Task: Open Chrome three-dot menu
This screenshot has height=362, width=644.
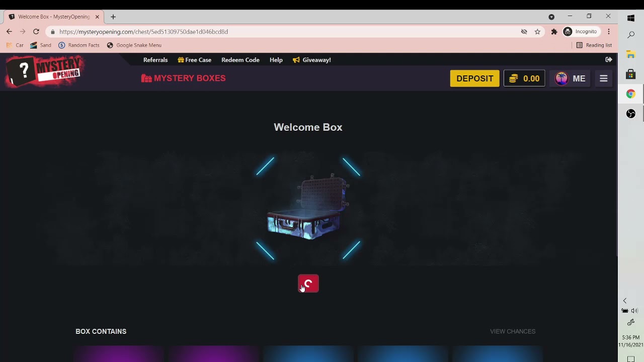Action: [609, 32]
